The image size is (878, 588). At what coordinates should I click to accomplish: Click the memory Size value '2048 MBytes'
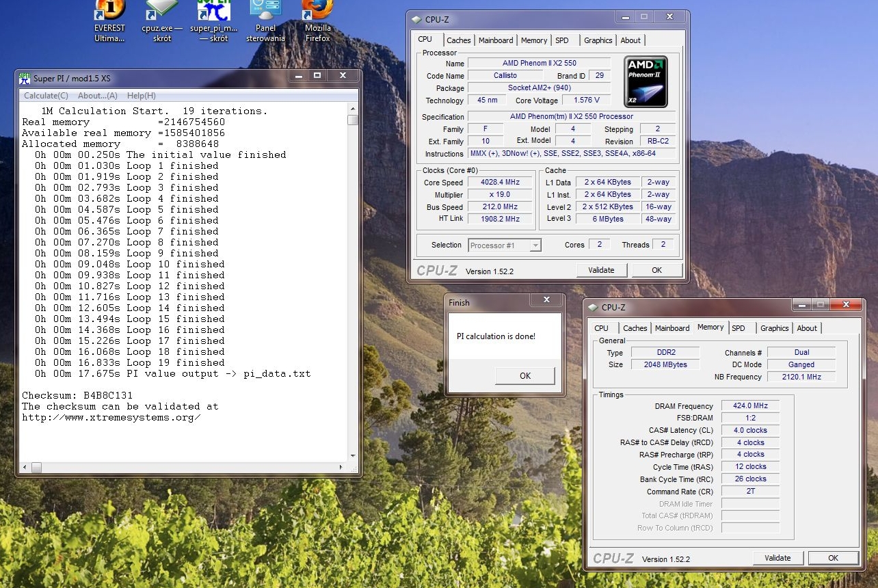665,364
